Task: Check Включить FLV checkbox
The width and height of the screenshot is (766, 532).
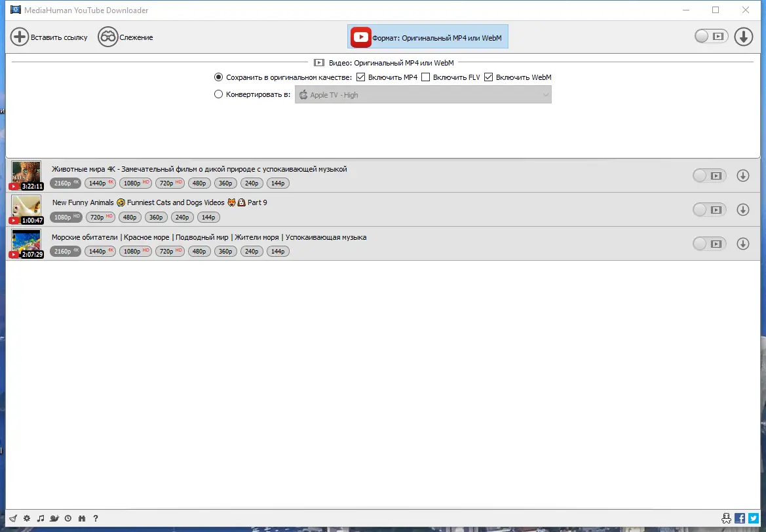Action: click(425, 77)
